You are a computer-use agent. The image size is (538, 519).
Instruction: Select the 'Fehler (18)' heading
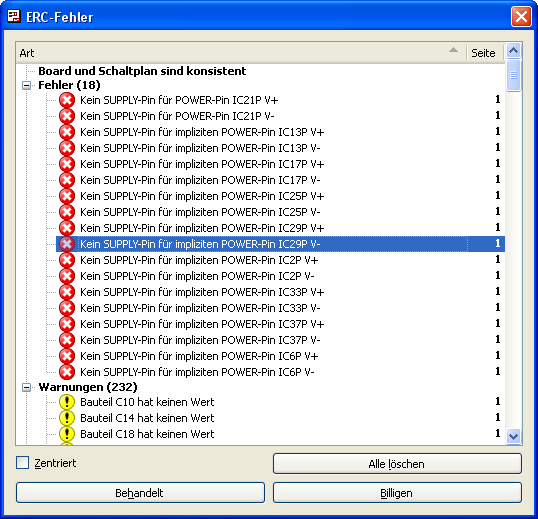69,85
